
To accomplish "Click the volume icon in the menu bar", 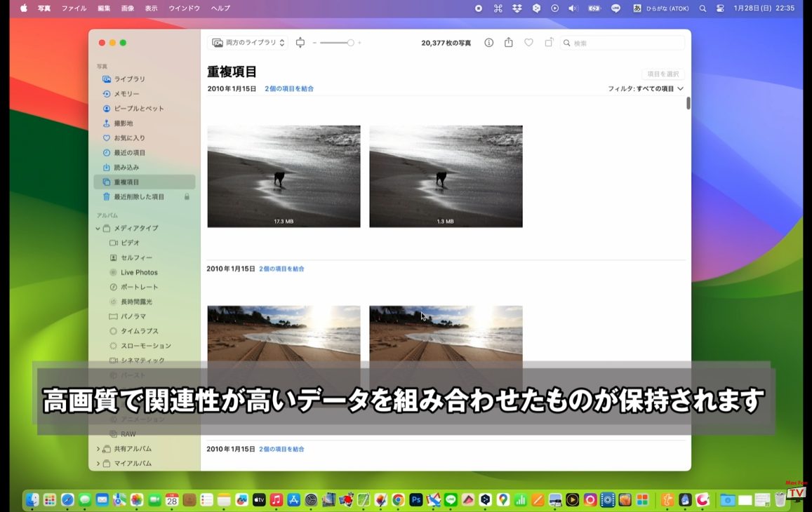I will pyautogui.click(x=573, y=8).
